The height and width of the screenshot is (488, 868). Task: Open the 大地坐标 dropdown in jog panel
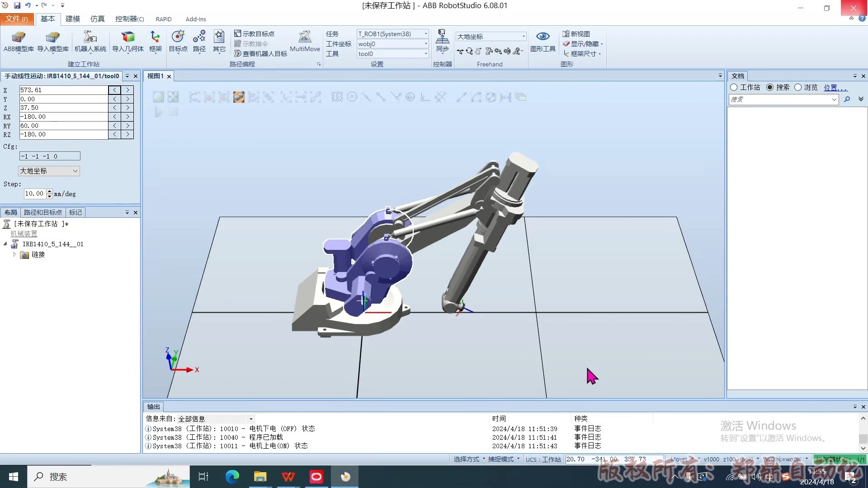tap(49, 171)
